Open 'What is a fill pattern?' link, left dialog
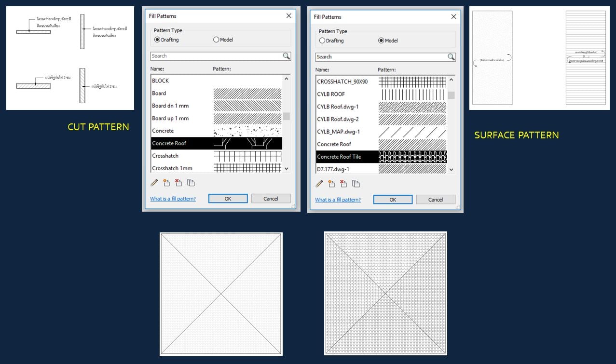 (173, 199)
